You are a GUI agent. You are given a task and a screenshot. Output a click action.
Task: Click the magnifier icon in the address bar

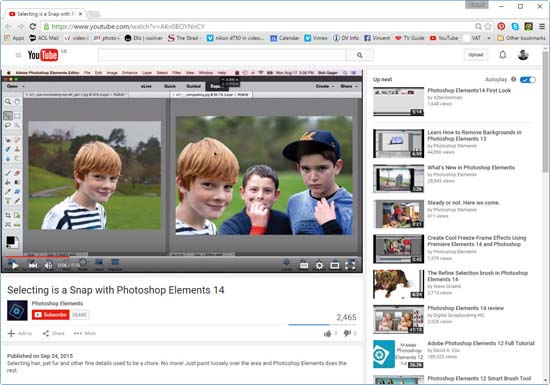coord(478,27)
